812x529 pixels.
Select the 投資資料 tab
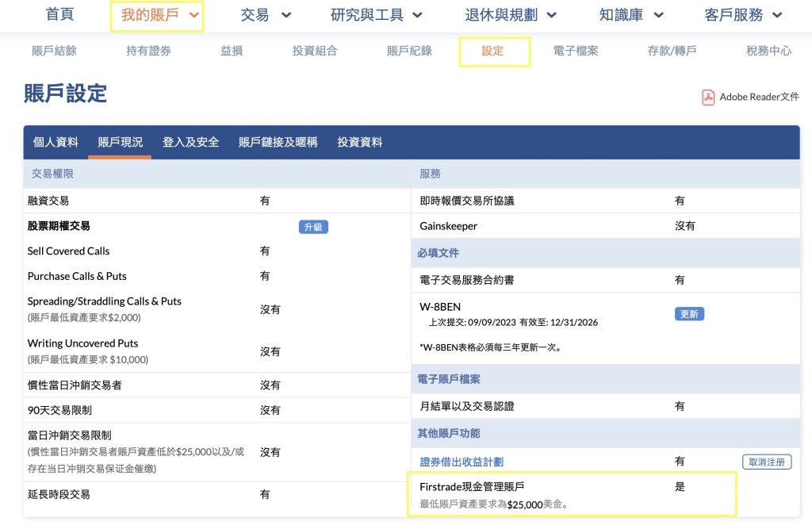[359, 142]
